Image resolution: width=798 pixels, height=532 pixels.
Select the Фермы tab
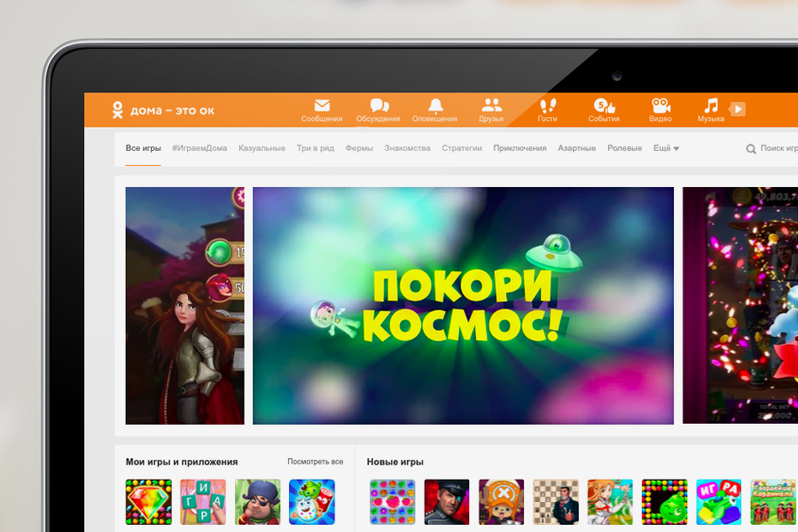click(x=359, y=148)
